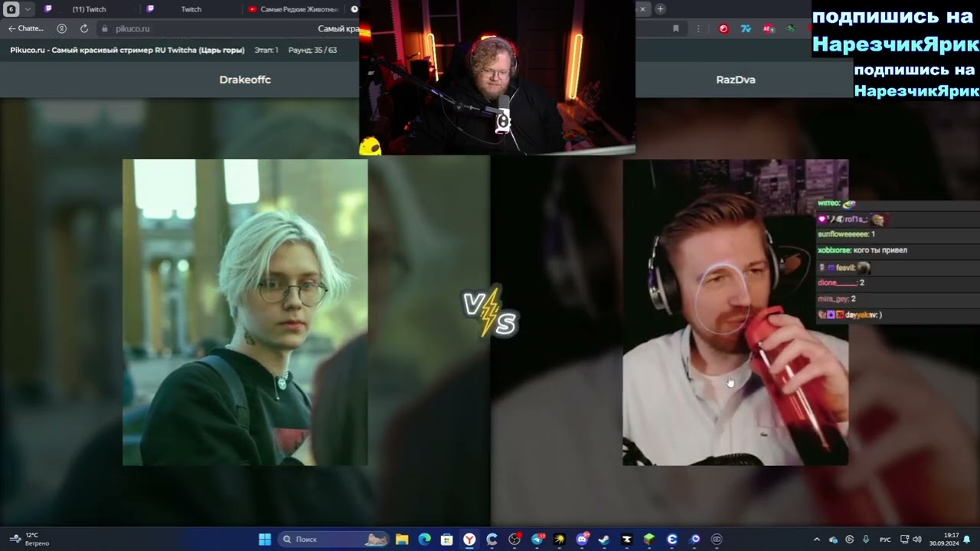Click the taskbar 'Поиск' search box

tap(335, 539)
